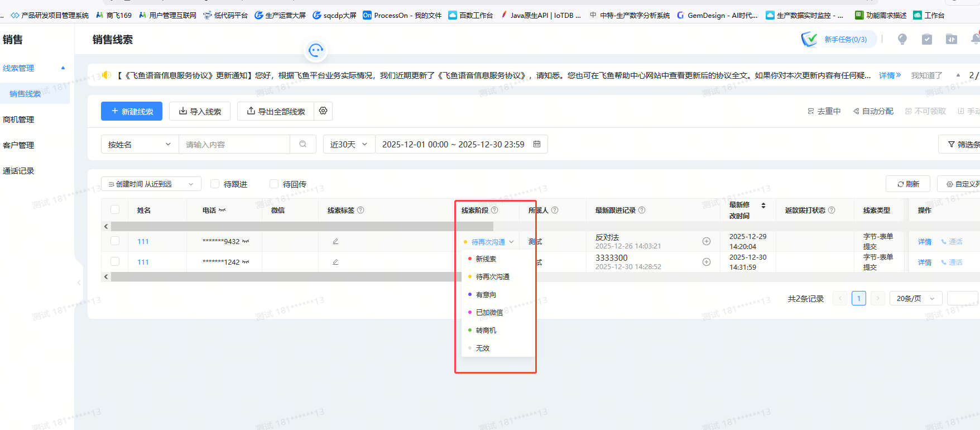Click edit tag pencil for phone 9432
980x430 pixels.
click(x=335, y=241)
